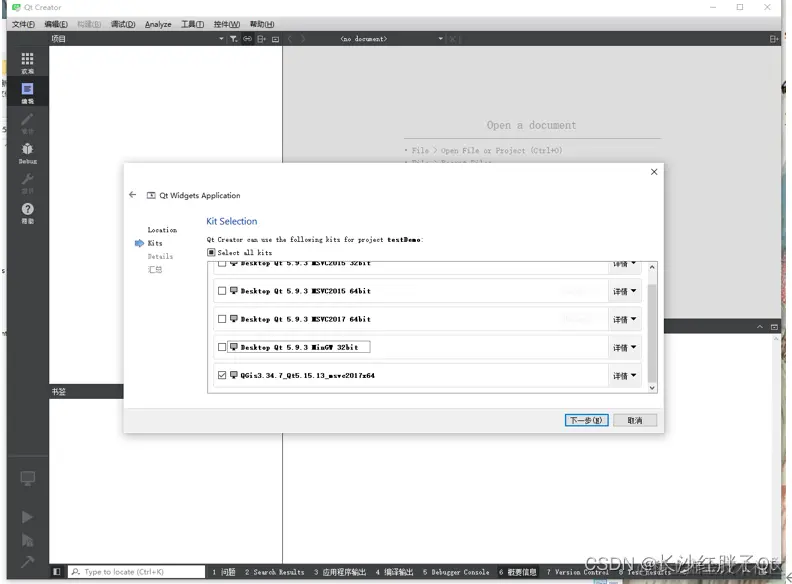Open the Help menu

click(262, 24)
